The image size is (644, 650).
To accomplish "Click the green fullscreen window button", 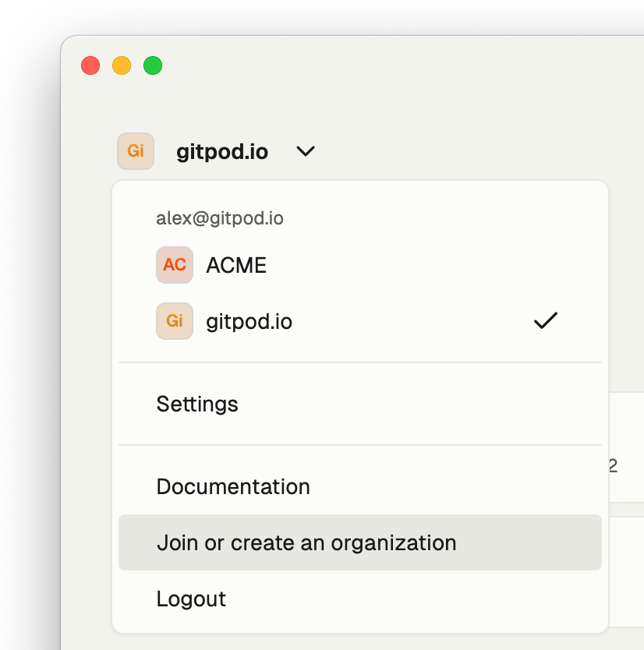I will coord(153,65).
